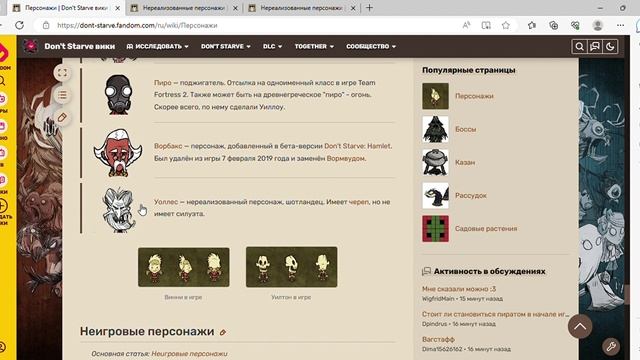Image resolution: width=640 pixels, height=360 pixels.
Task: Open the wiki search magnifier icon
Action: click(x=579, y=47)
